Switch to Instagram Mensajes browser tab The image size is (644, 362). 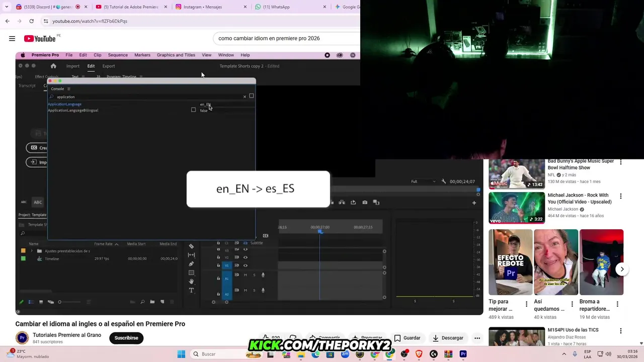pos(210,7)
